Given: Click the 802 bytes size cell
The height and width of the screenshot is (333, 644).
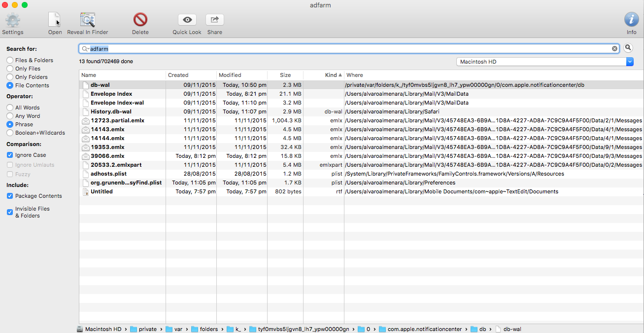Looking at the screenshot, I should (x=288, y=191).
